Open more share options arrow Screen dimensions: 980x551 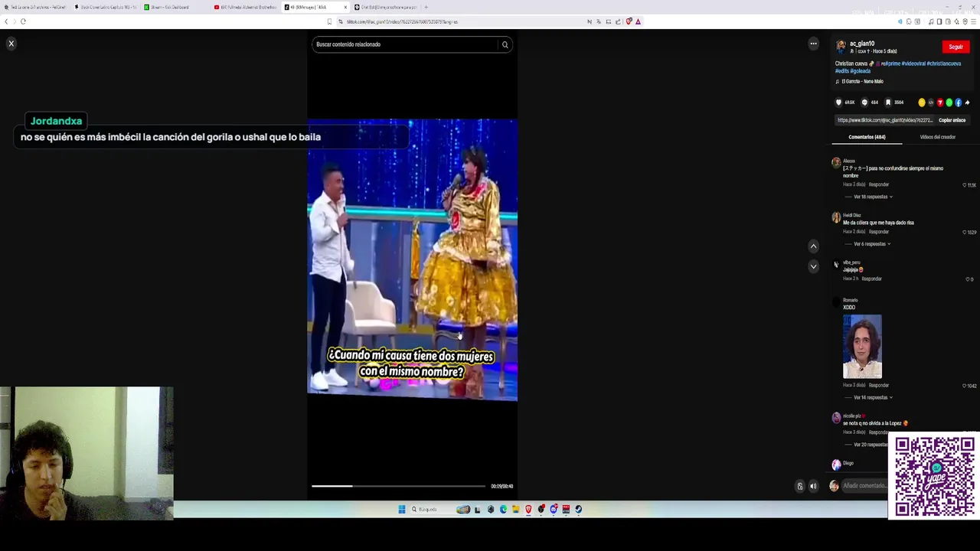(968, 103)
